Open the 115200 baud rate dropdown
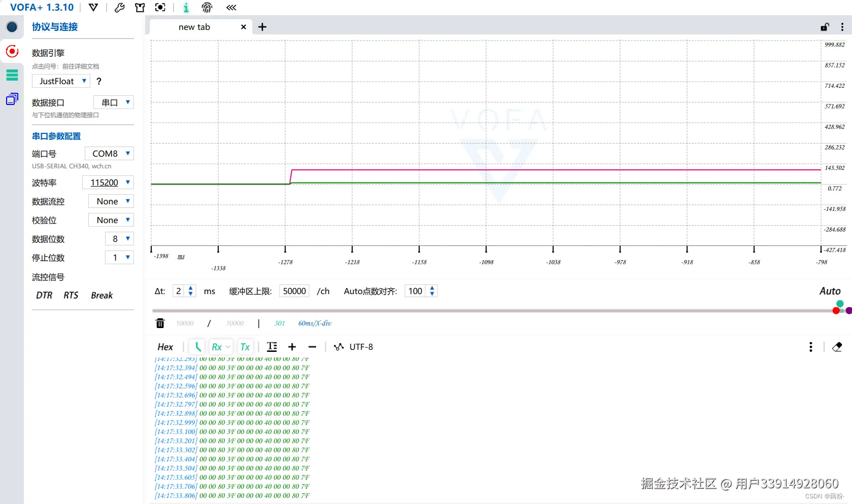Viewport: 852px width, 504px height. coord(108,183)
